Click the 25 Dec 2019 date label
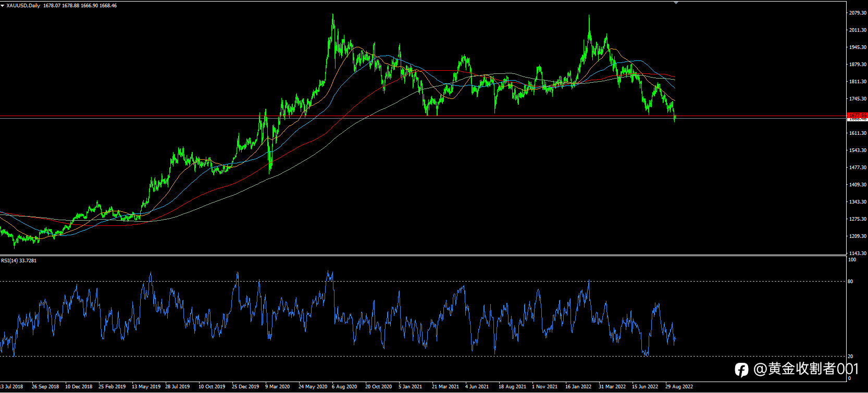Viewport: 868px width, 393px height. [x=245, y=387]
